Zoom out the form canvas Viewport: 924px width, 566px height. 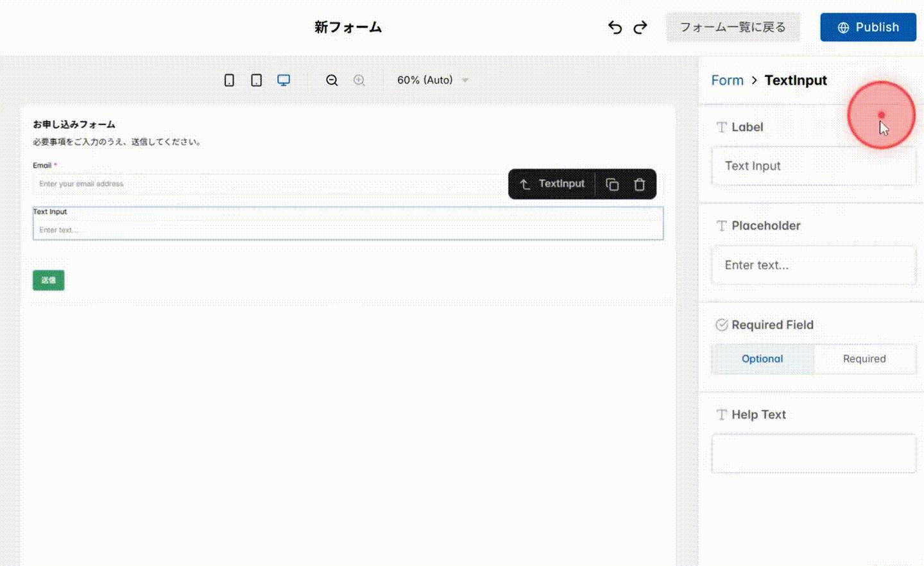point(332,80)
